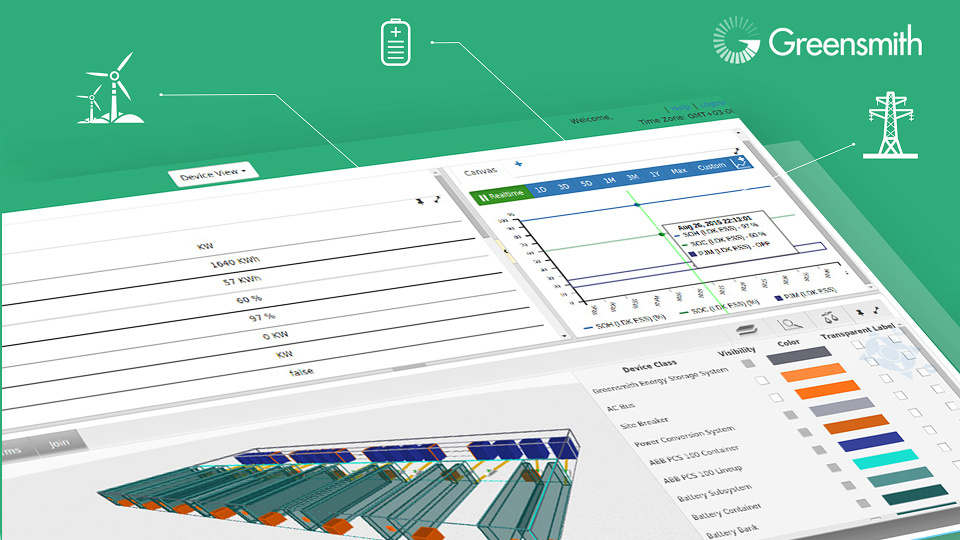Click the magnifier search icon in 3D toolbar
Image resolution: width=960 pixels, height=540 pixels.
point(790,324)
